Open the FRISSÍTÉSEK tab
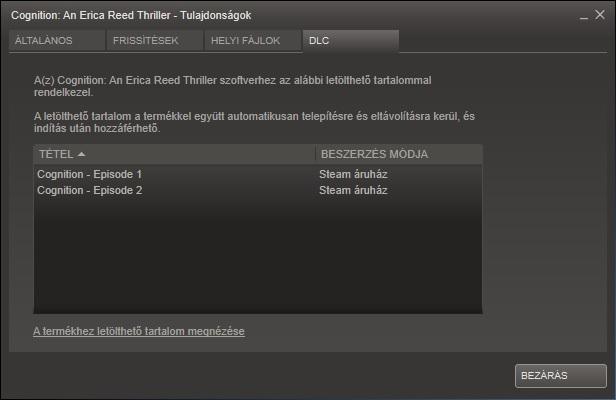 pos(154,40)
